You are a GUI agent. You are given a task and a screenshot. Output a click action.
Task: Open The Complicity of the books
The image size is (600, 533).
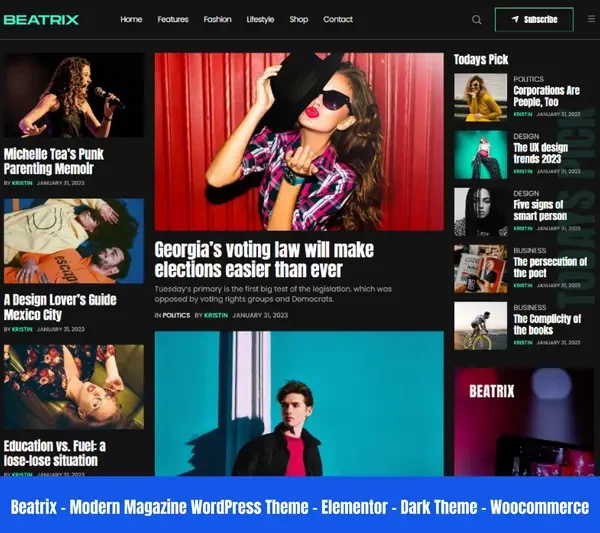[x=547, y=324]
